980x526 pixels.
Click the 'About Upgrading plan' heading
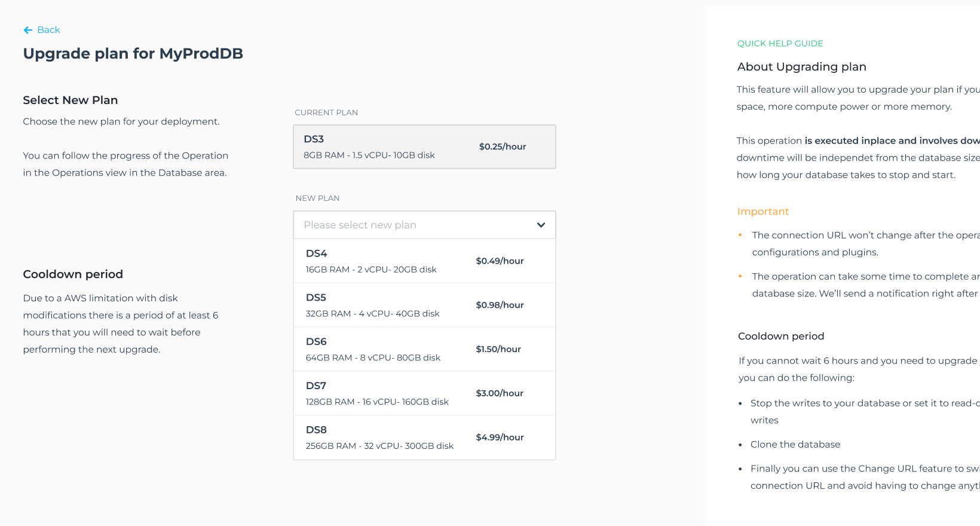(801, 67)
